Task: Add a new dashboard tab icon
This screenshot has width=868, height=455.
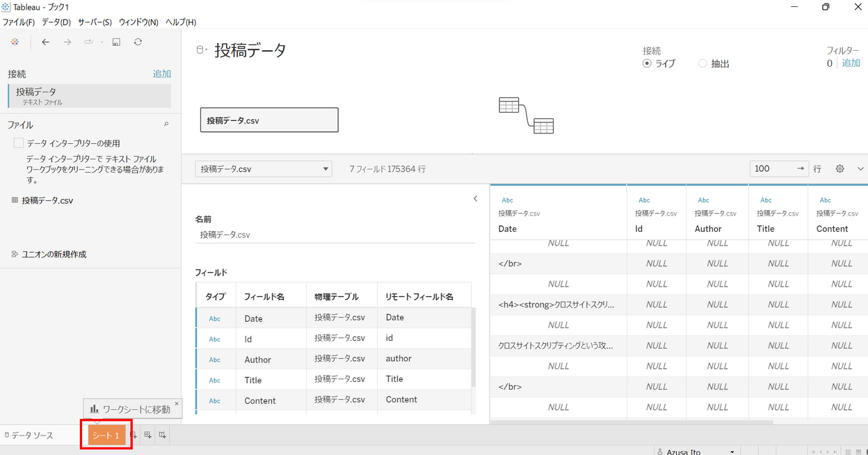Action: click(147, 436)
